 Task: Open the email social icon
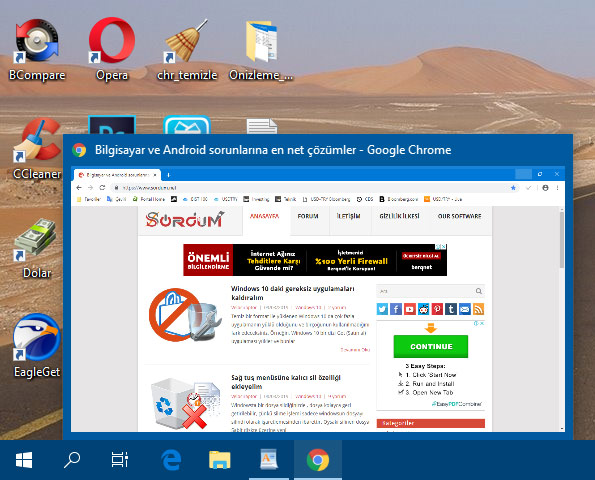click(x=464, y=309)
